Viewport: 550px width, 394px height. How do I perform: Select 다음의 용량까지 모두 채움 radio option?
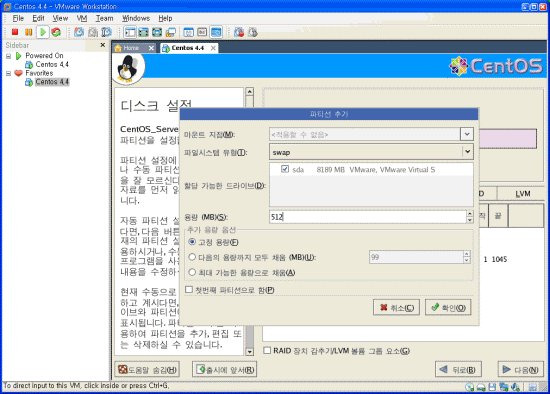[192, 257]
